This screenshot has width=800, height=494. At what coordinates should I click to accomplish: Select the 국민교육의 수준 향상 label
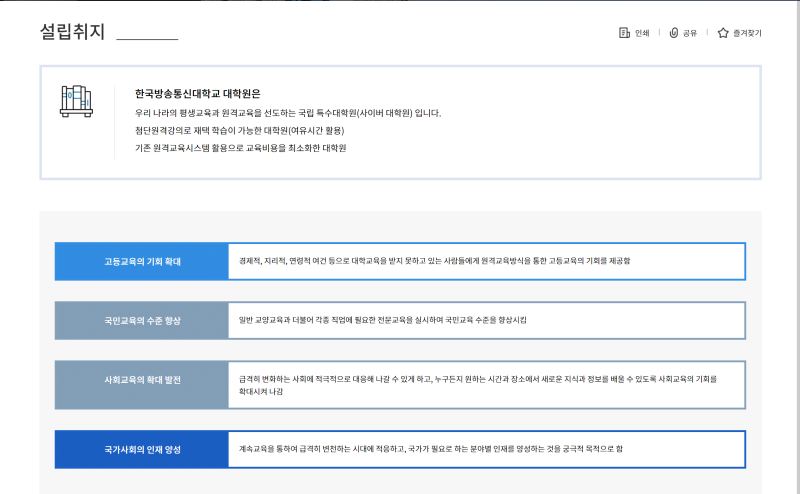[x=141, y=320]
